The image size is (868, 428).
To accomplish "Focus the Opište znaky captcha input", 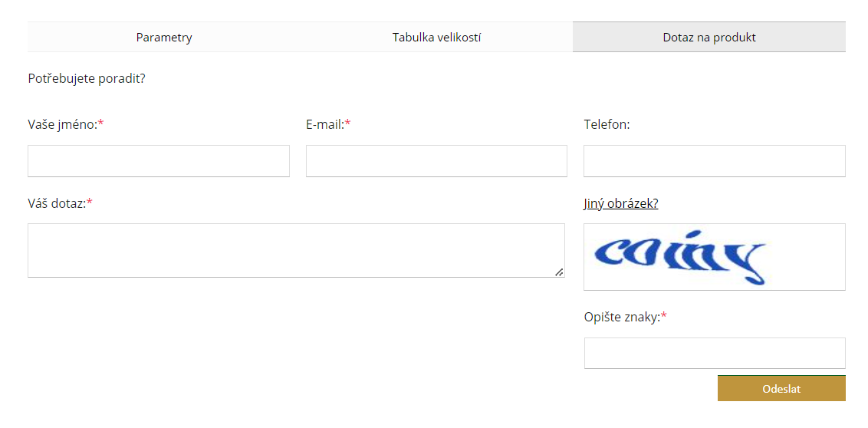I will (714, 354).
